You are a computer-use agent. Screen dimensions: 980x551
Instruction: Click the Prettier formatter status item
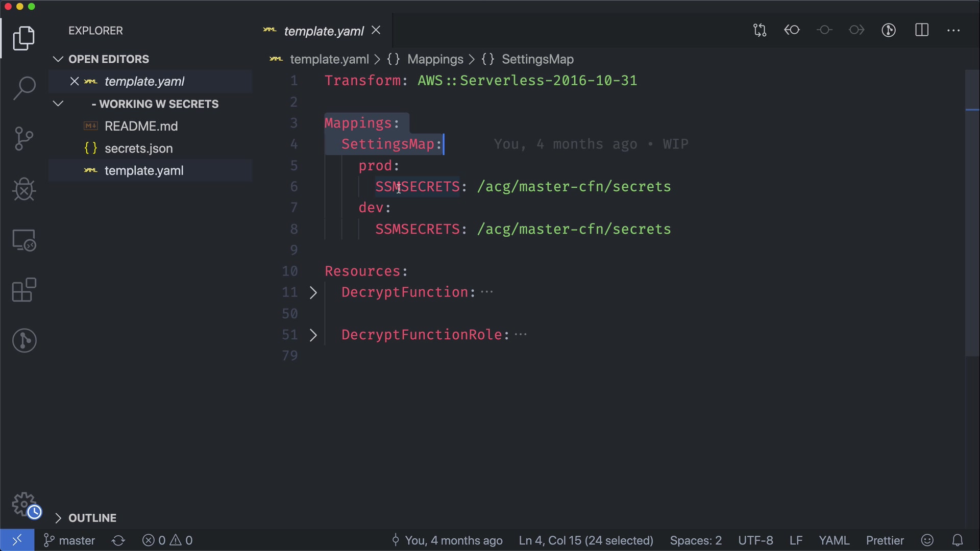point(885,540)
